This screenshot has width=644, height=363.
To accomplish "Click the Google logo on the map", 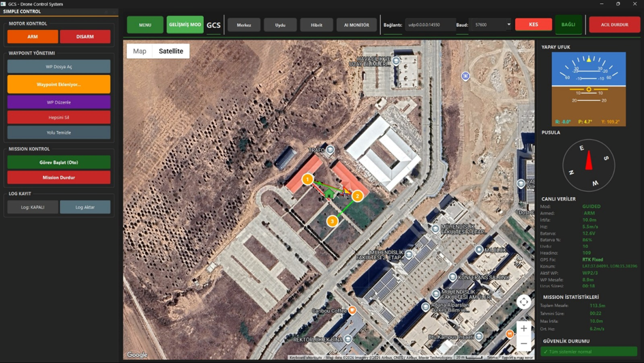I will tap(137, 355).
